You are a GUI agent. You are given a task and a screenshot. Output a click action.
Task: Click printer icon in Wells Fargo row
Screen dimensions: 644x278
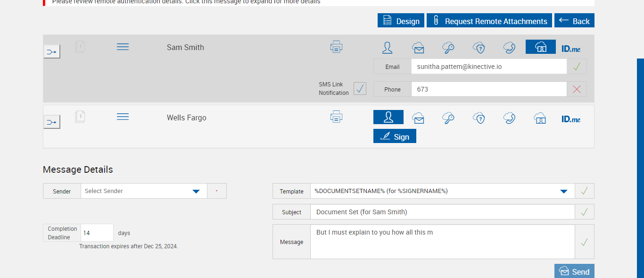(336, 117)
